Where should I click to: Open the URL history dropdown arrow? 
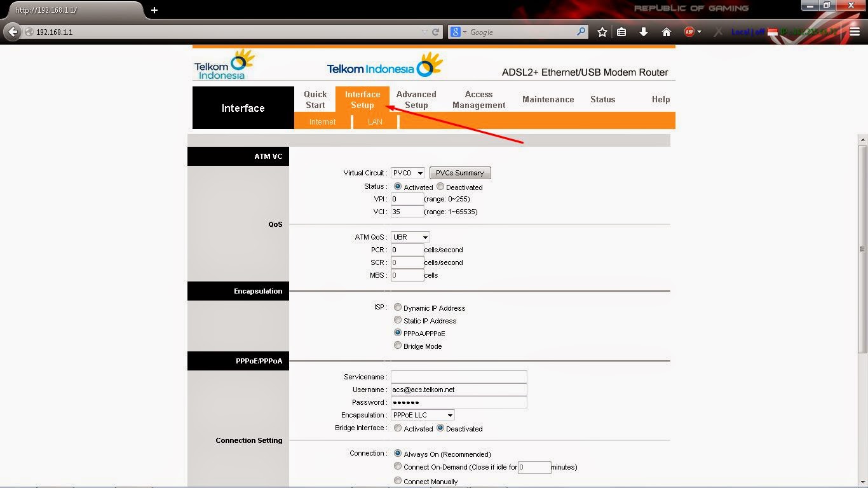(424, 32)
